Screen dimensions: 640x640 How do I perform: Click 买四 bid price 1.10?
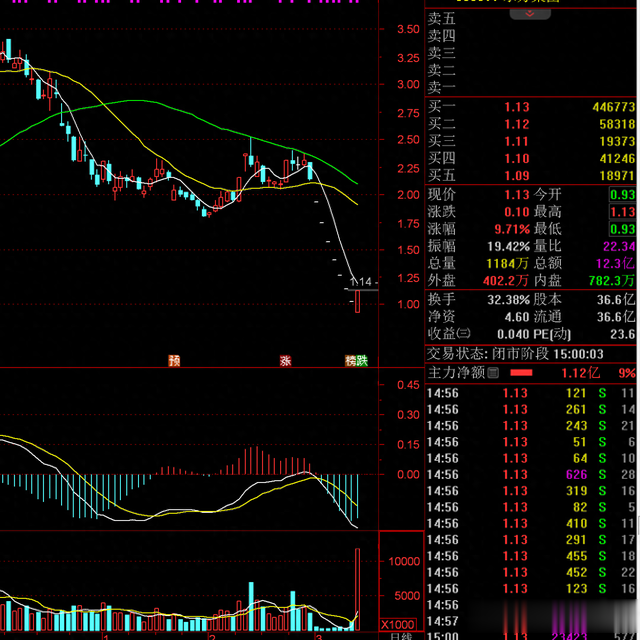[x=517, y=158]
